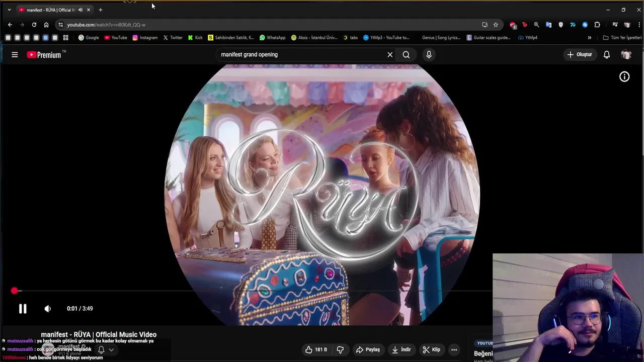Show hidden bookmarks with the double chevron
644x362 pixels.
click(x=590, y=38)
